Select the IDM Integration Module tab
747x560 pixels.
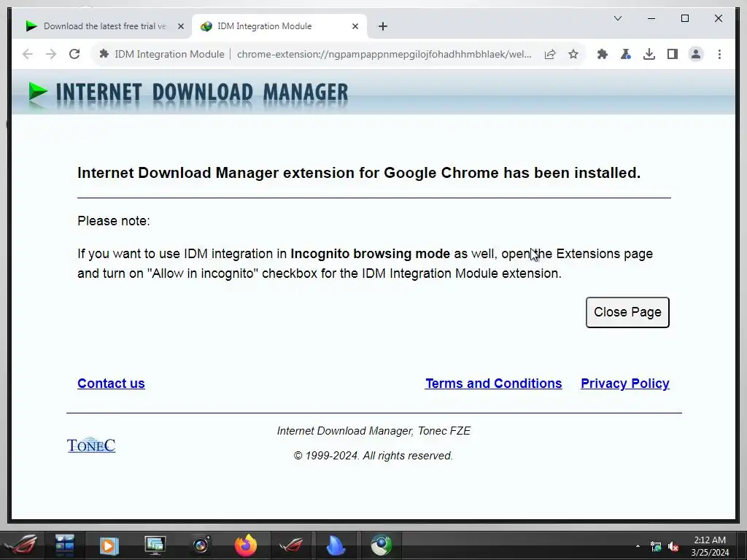point(279,26)
